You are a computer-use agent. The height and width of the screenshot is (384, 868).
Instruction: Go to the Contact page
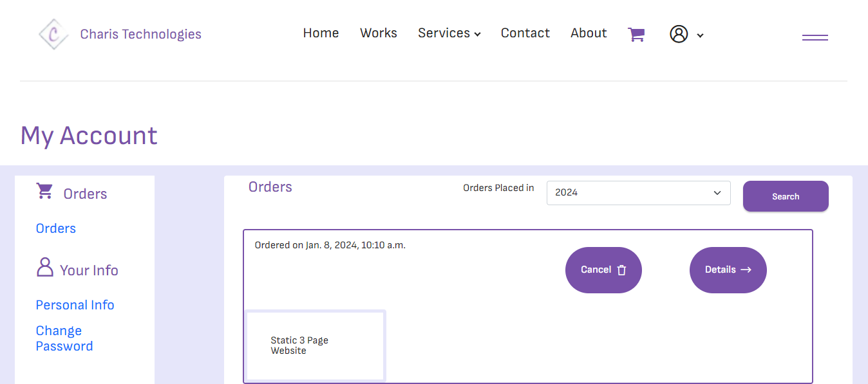525,33
